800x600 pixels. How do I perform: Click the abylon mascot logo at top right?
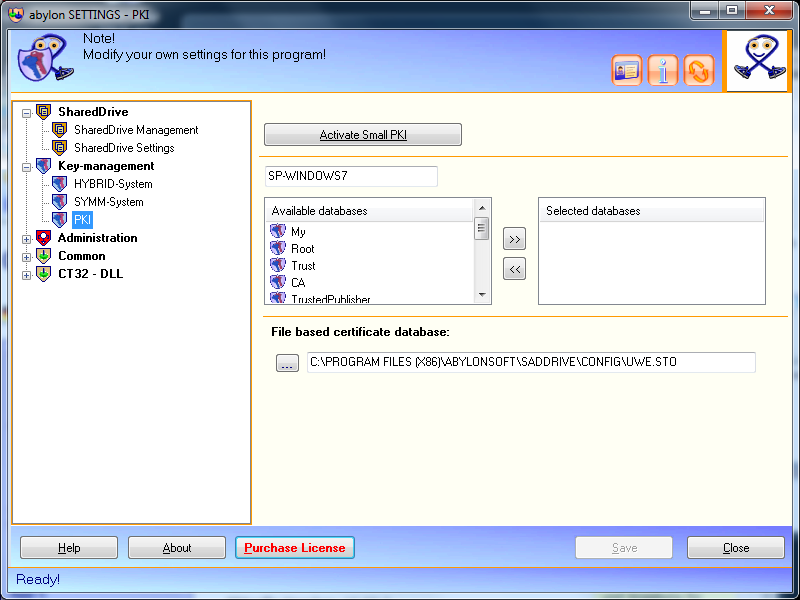pos(757,61)
